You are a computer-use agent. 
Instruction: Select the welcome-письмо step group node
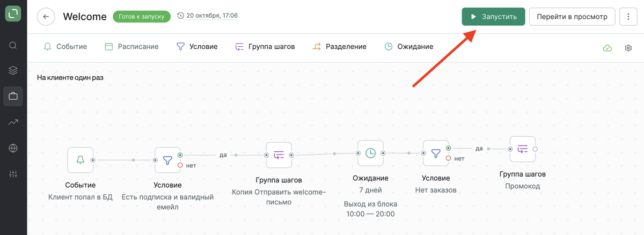pos(279,155)
